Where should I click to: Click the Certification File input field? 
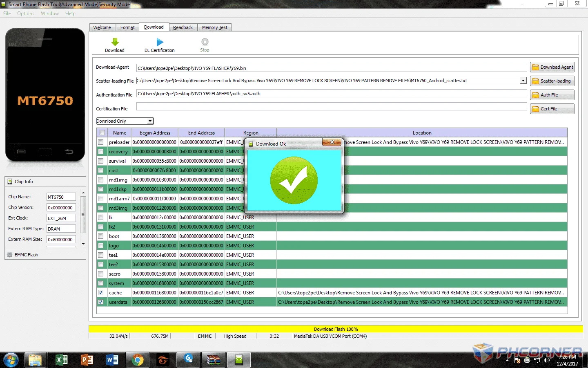tap(332, 107)
